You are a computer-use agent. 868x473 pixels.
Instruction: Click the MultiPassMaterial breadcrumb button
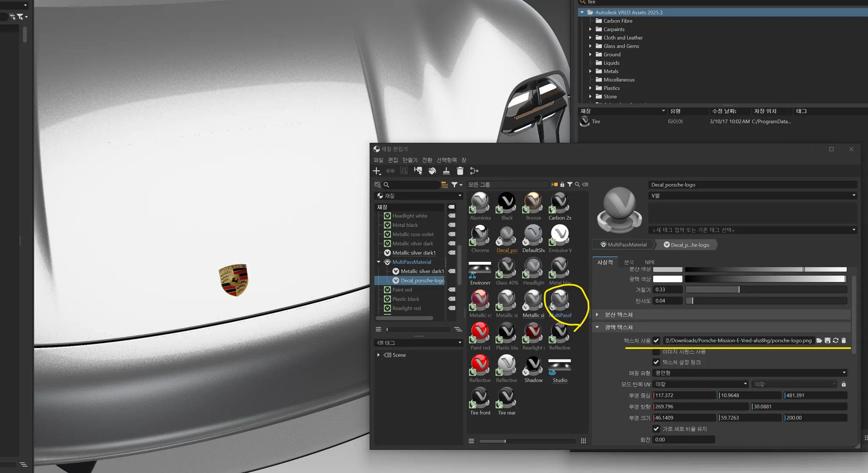coord(623,245)
